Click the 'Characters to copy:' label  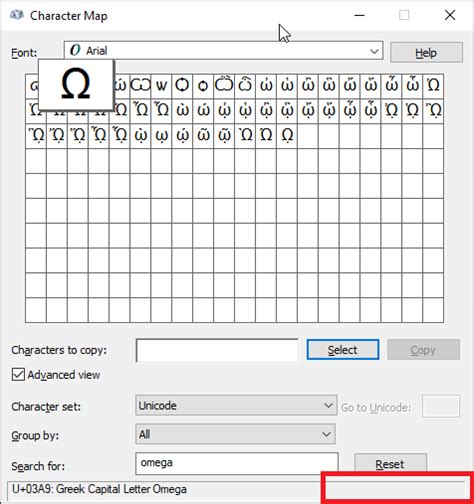click(59, 350)
